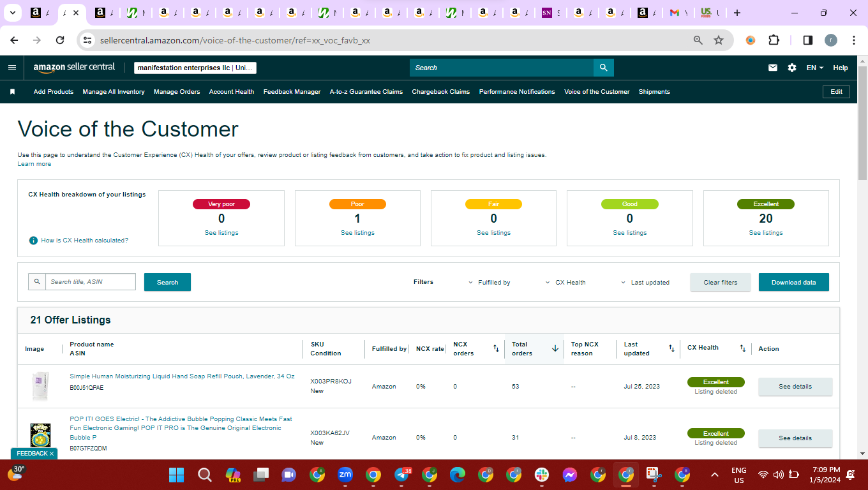Sort by the Last updated column header
This screenshot has width=868, height=490.
coord(671,348)
